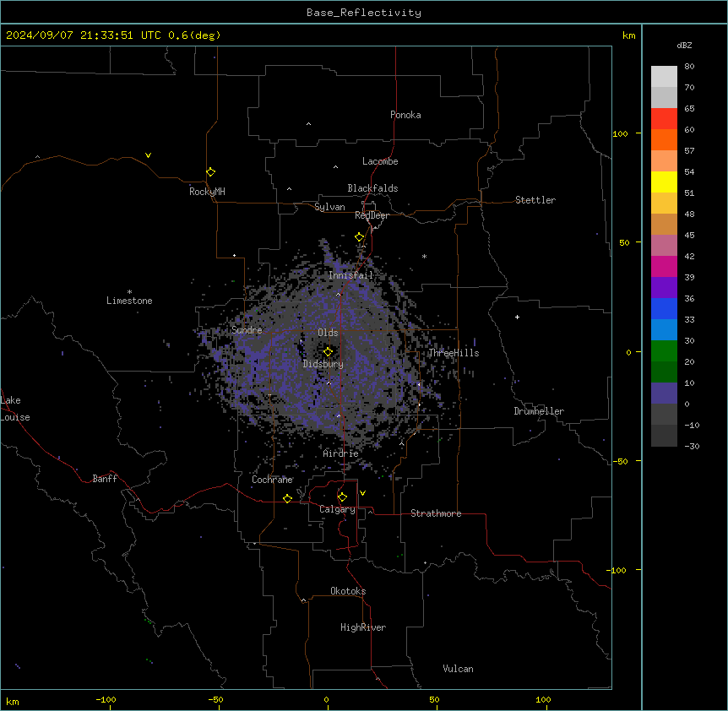This screenshot has width=728, height=711.
Task: Click the Stettler town label
Action: point(535,200)
